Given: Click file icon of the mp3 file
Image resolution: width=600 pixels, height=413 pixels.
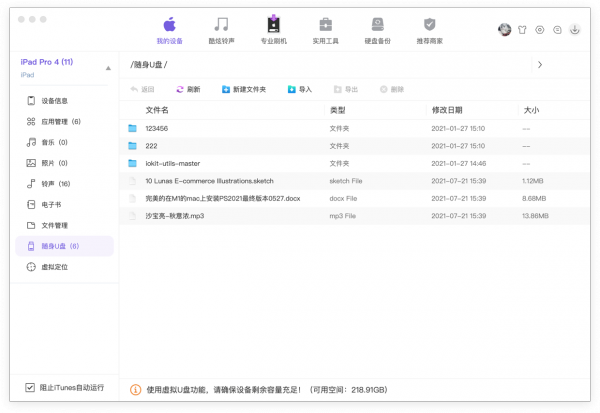Looking at the screenshot, I should 132,216.
